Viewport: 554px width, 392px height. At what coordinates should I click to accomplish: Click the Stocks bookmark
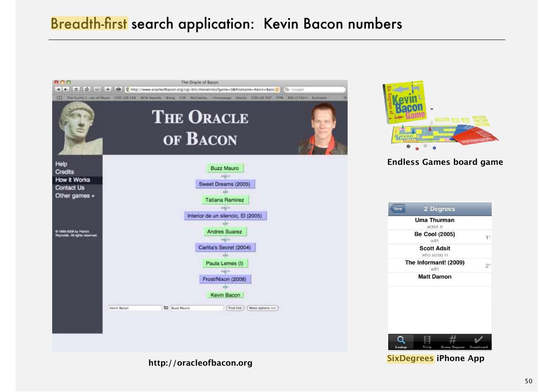241,97
